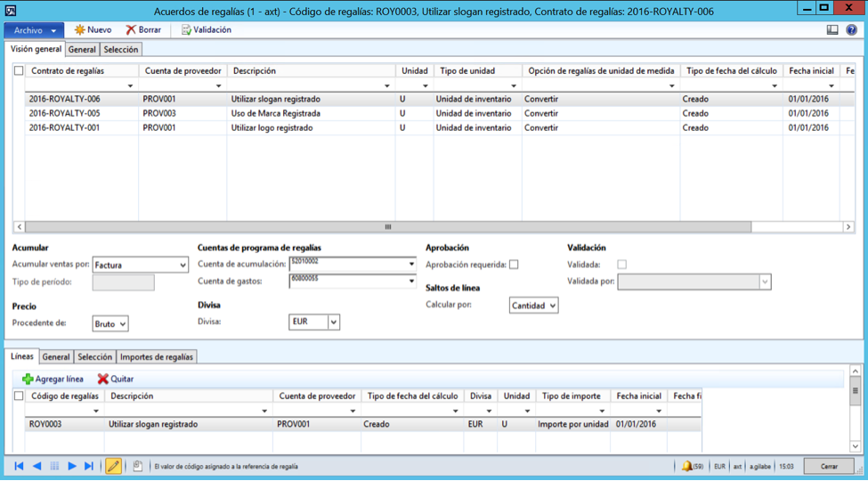
Task: Click the green plus Agregar línea icon
Action: tap(28, 379)
